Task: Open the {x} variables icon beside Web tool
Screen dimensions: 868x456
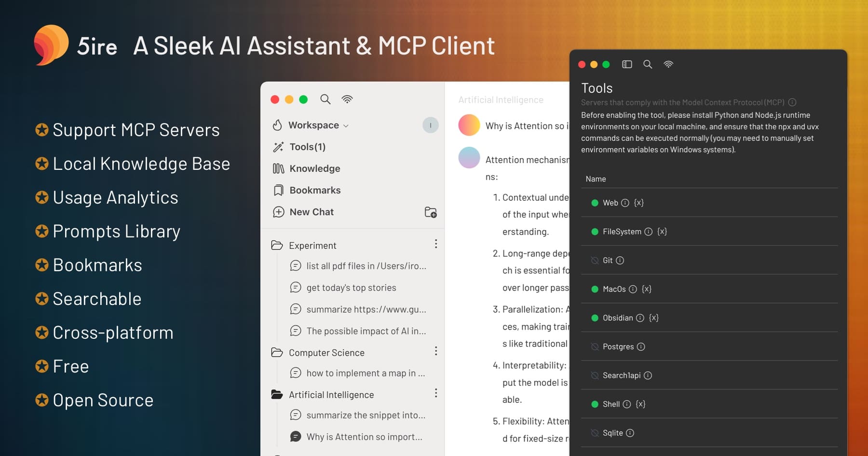Action: click(x=639, y=203)
